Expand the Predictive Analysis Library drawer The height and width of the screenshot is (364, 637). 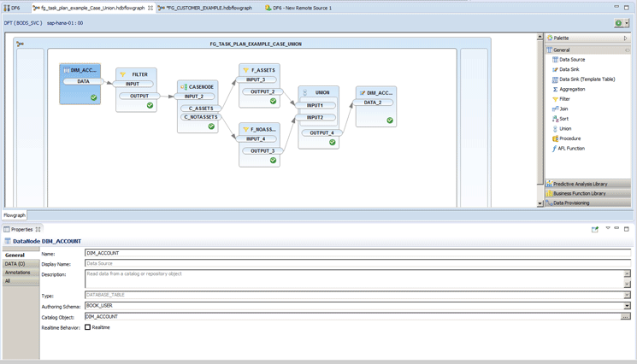pyautogui.click(x=580, y=184)
